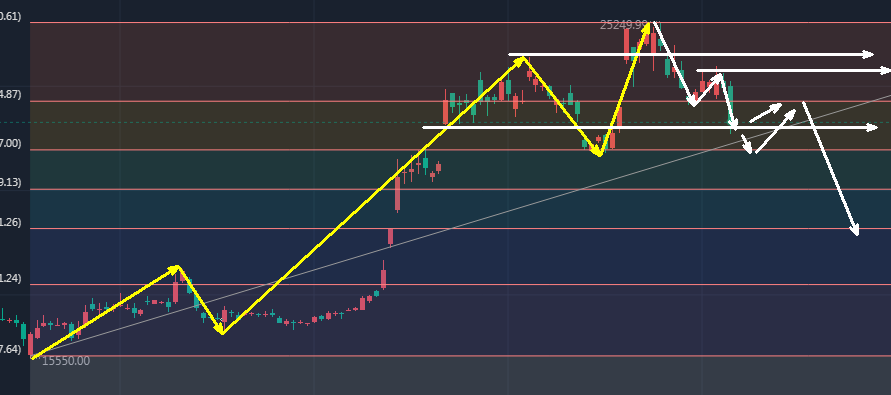Image resolution: width=891 pixels, height=395 pixels.
Task: Select the Fibonacci level label ending 4.87)
Action: pos(10,94)
